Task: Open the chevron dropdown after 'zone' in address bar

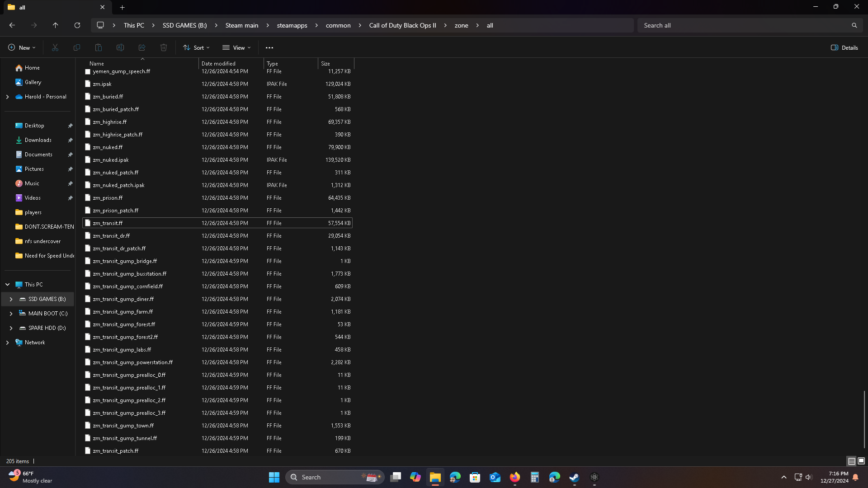Action: tap(477, 25)
